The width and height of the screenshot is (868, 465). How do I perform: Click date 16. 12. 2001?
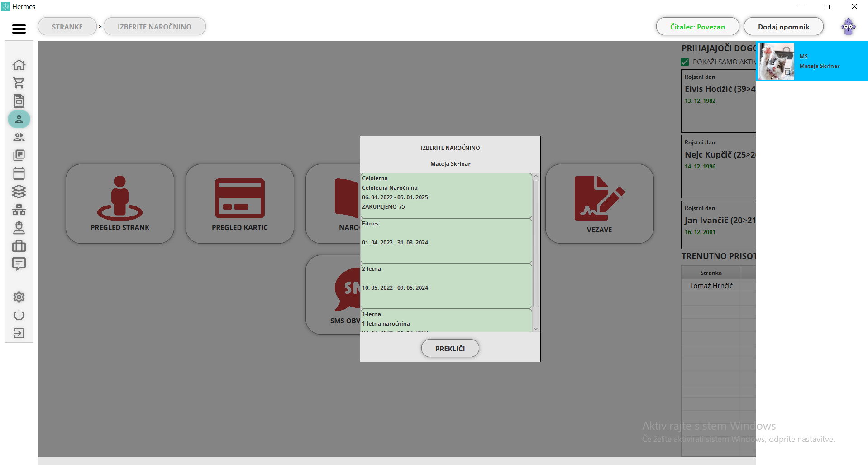pos(700,232)
